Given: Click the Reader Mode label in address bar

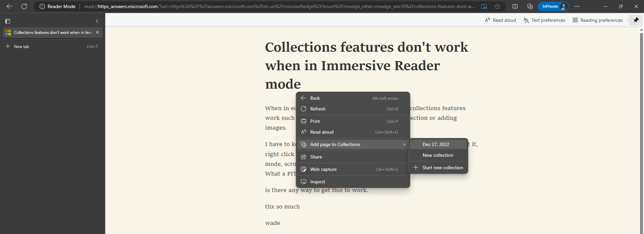Looking at the screenshot, I should 61,6.
